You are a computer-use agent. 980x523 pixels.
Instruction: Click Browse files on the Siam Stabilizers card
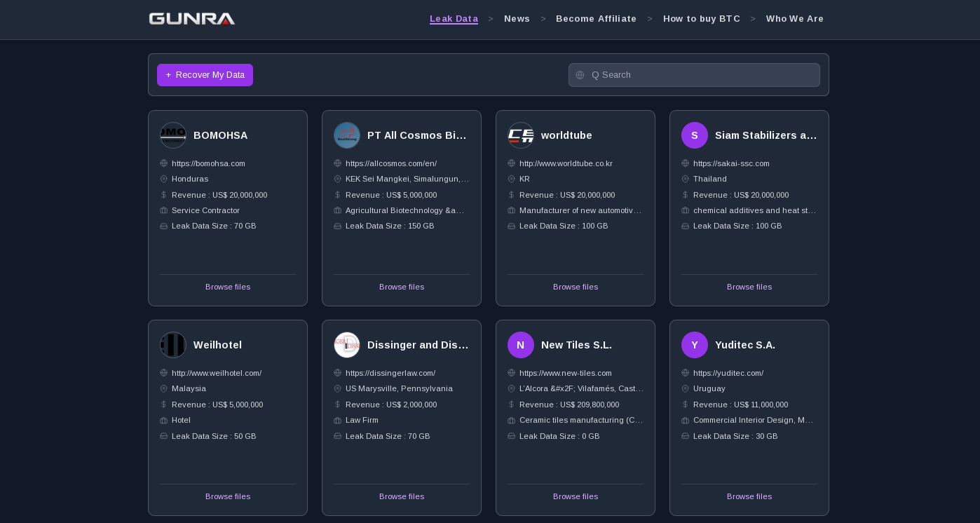coord(749,287)
